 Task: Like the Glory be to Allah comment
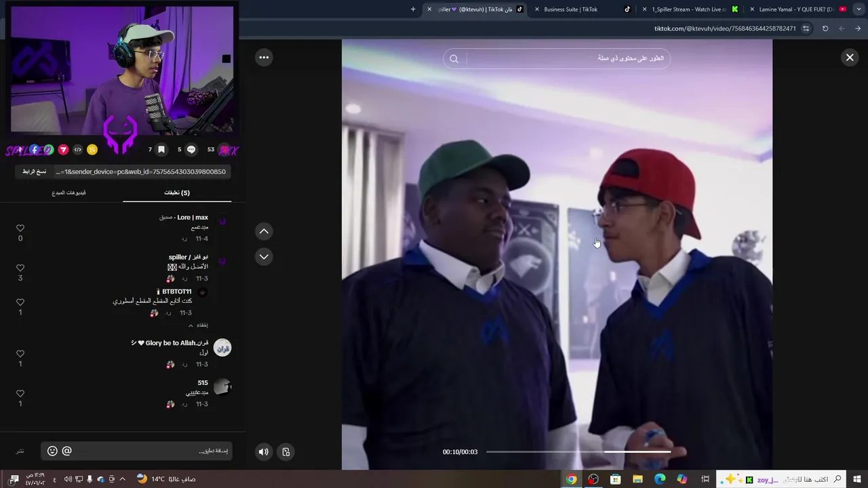(20, 354)
